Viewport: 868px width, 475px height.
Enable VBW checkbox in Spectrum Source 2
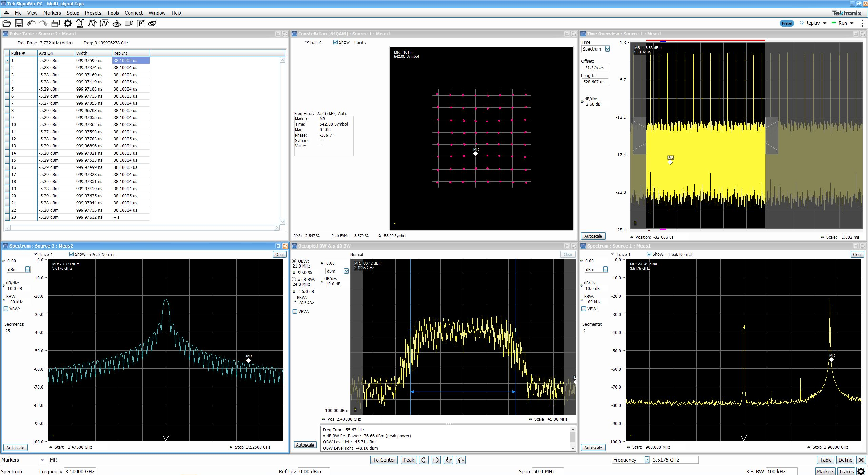coord(6,309)
